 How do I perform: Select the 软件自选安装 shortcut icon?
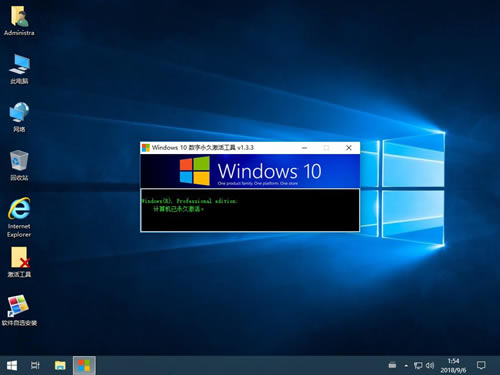[19, 310]
